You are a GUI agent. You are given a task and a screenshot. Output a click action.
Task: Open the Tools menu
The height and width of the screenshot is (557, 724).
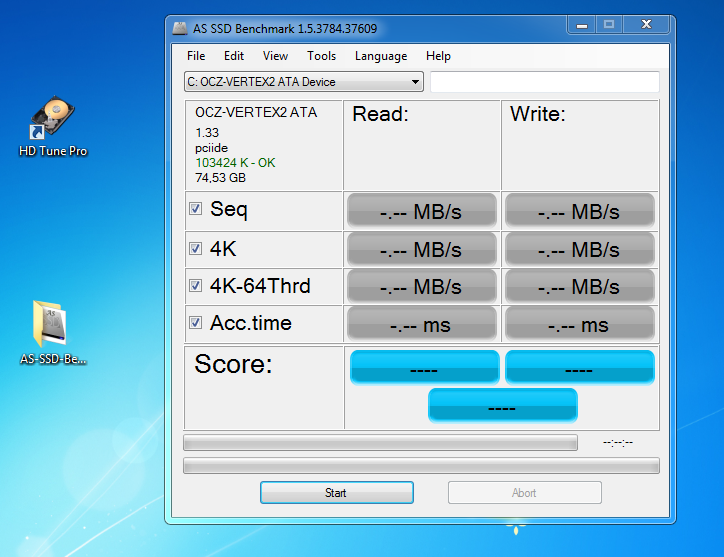point(321,56)
